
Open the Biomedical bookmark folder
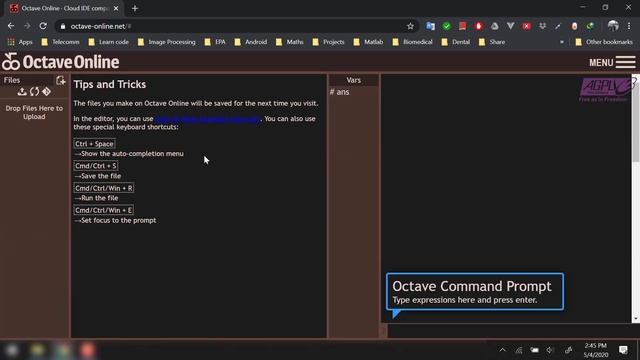pos(412,42)
